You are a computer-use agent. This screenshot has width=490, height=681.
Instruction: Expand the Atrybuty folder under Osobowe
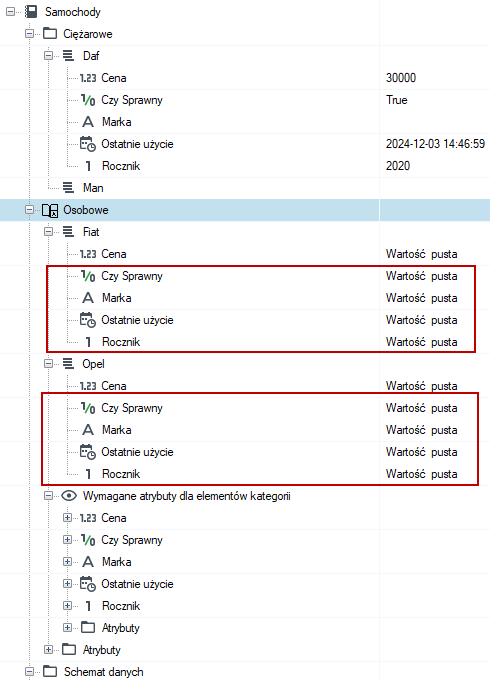(49, 650)
